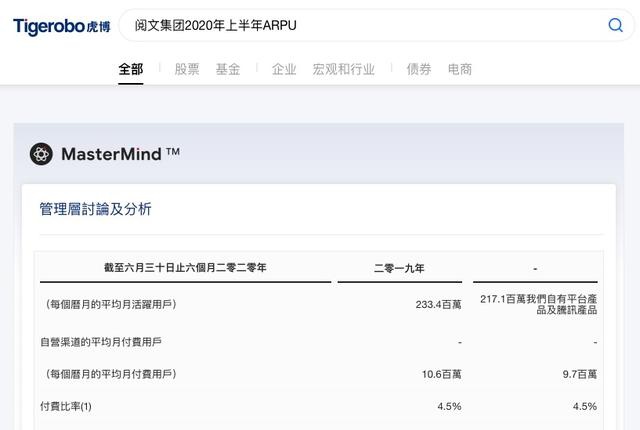Image resolution: width=640 pixels, height=430 pixels.
Task: Go to the 企业 tab
Action: coord(284,69)
